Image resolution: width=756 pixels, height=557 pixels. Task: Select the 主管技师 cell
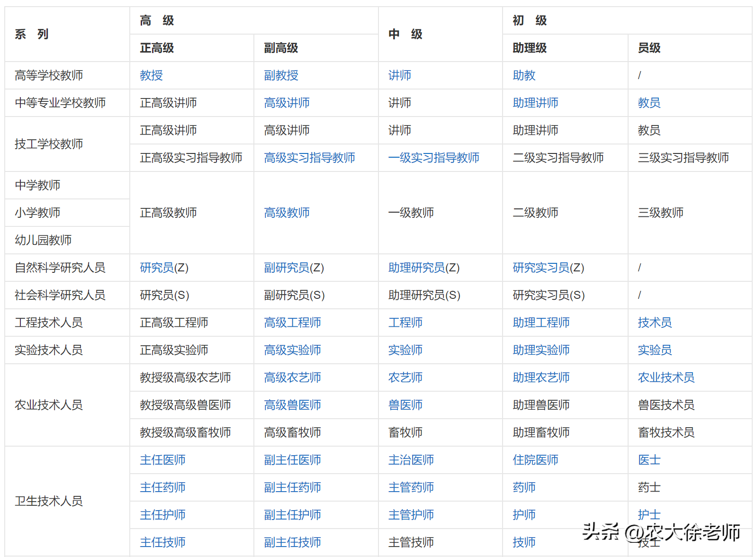click(x=441, y=542)
